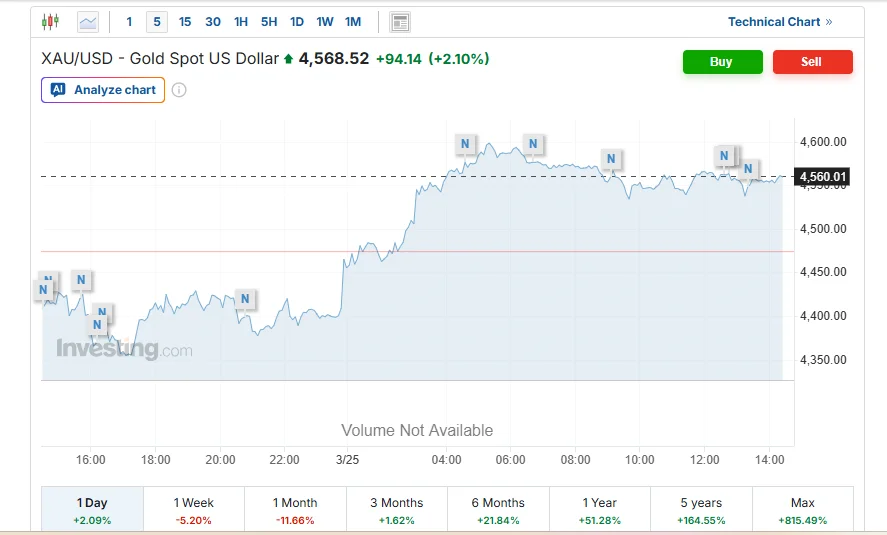Switch to the 1 Year range tab
The height and width of the screenshot is (535, 887).
click(x=600, y=510)
